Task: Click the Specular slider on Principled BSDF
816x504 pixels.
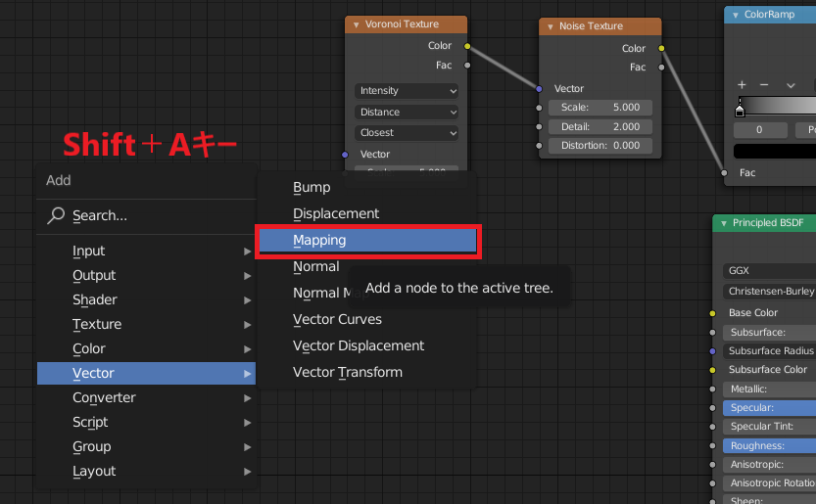Action: (769, 408)
